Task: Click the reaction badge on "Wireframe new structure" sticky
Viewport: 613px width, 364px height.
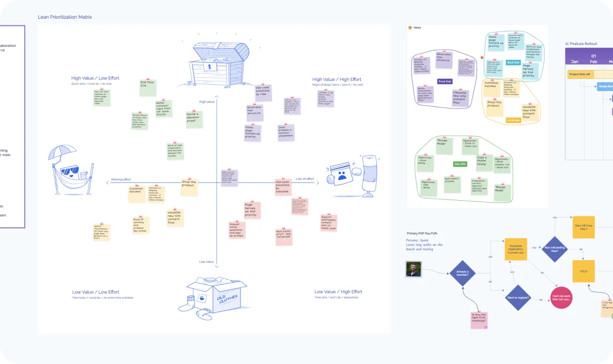Action: [444, 51]
